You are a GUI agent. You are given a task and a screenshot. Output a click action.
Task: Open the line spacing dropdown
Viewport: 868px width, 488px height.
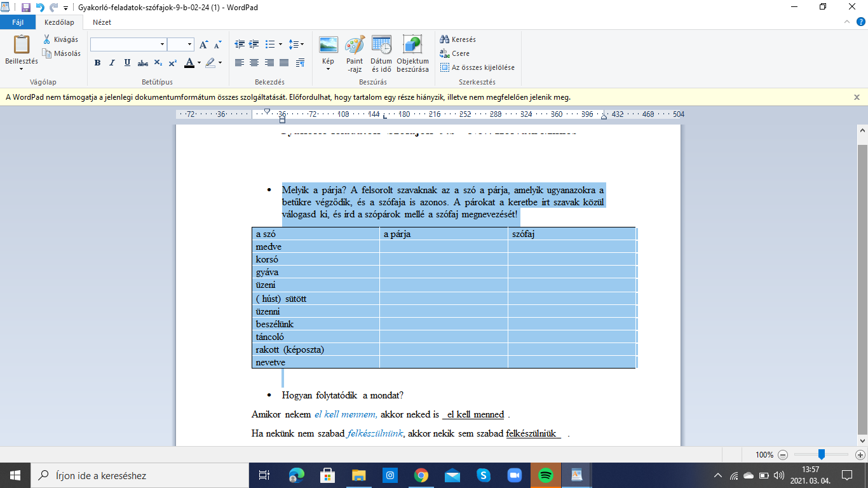(x=296, y=44)
